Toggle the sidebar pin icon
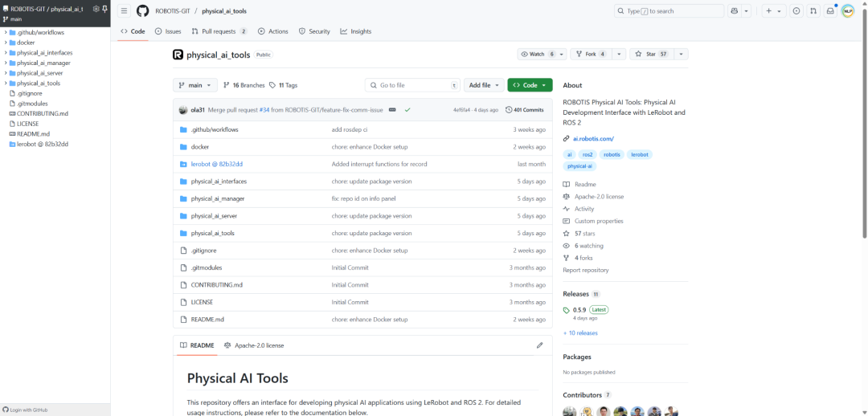Screen dimensions: 868x416 (x=104, y=9)
